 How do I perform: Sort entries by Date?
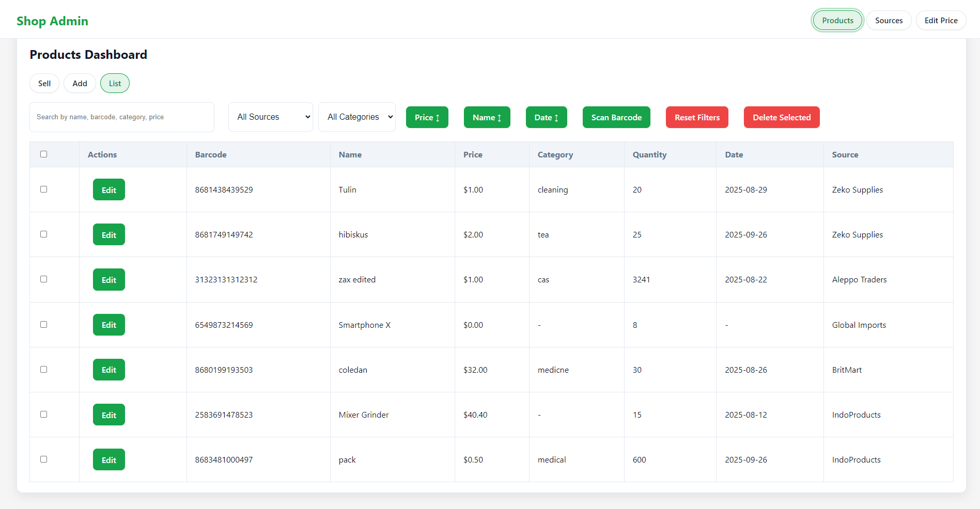coord(546,117)
